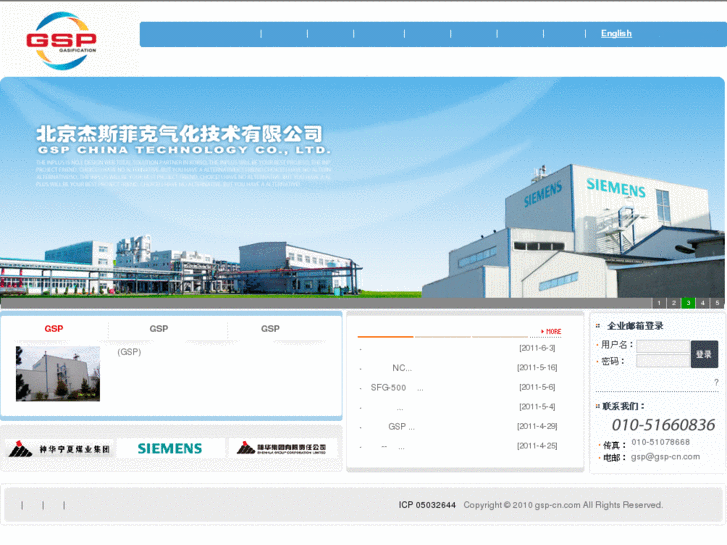Switch site language to English
Viewport: 727px width, 545px height.
(x=616, y=33)
